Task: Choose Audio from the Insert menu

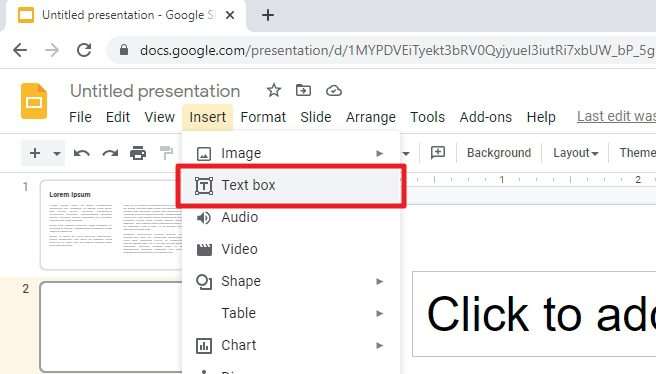Action: tap(291, 218)
